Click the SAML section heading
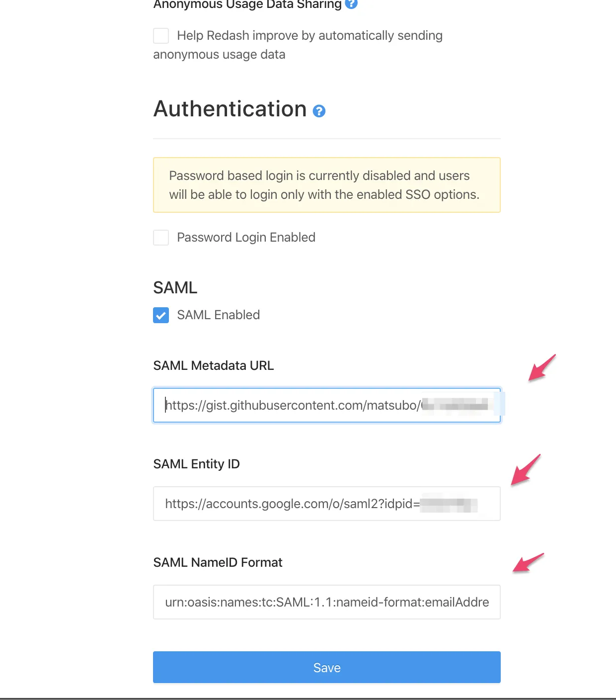The image size is (616, 700). click(175, 288)
